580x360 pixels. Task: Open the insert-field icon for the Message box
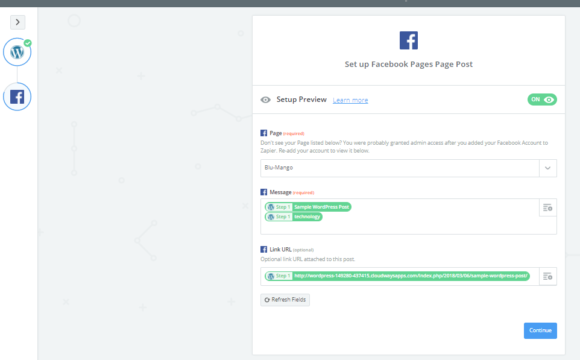pos(548,208)
